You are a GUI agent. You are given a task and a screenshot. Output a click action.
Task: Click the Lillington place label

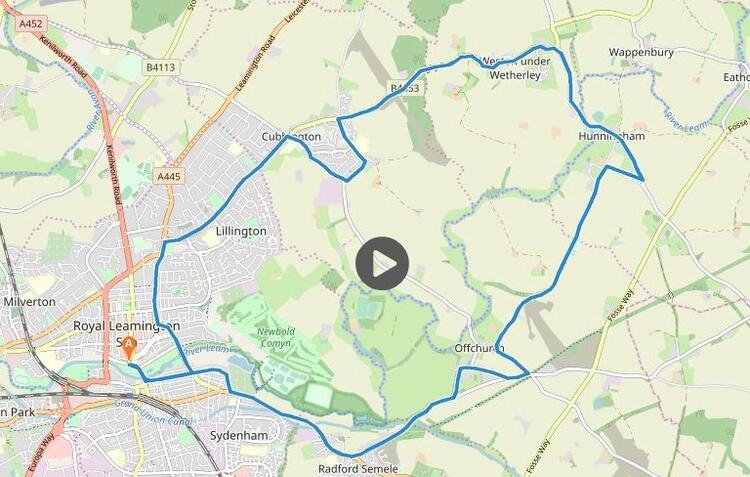point(241,232)
